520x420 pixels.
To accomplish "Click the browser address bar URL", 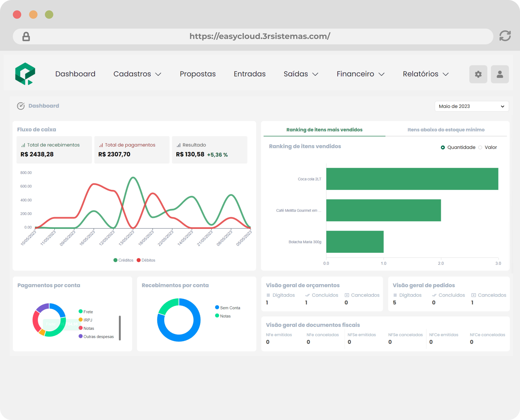I will (x=260, y=36).
